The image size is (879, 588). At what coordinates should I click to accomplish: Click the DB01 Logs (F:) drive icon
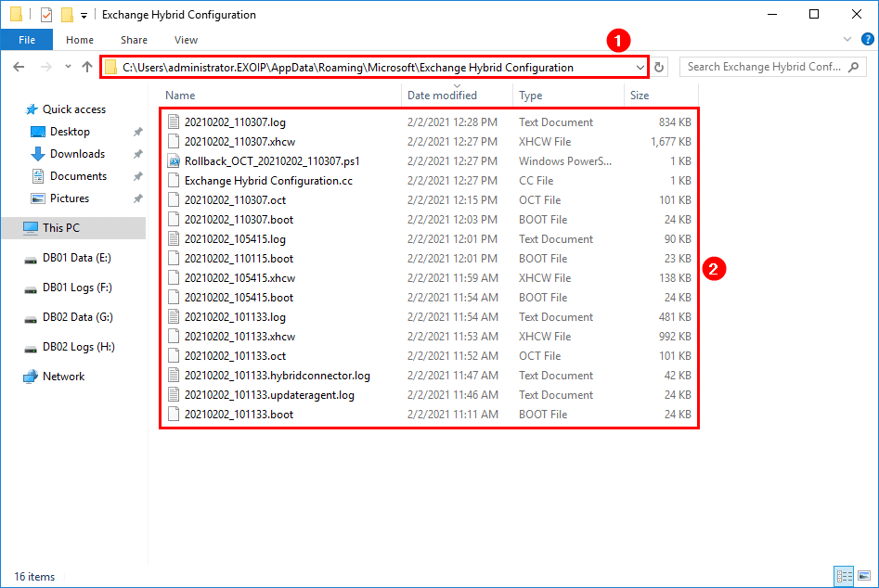coord(31,289)
